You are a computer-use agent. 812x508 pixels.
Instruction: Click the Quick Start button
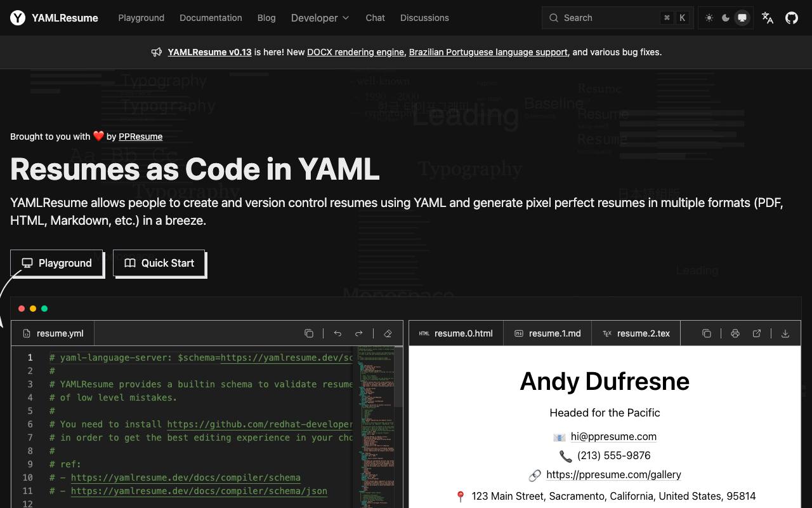tap(159, 263)
